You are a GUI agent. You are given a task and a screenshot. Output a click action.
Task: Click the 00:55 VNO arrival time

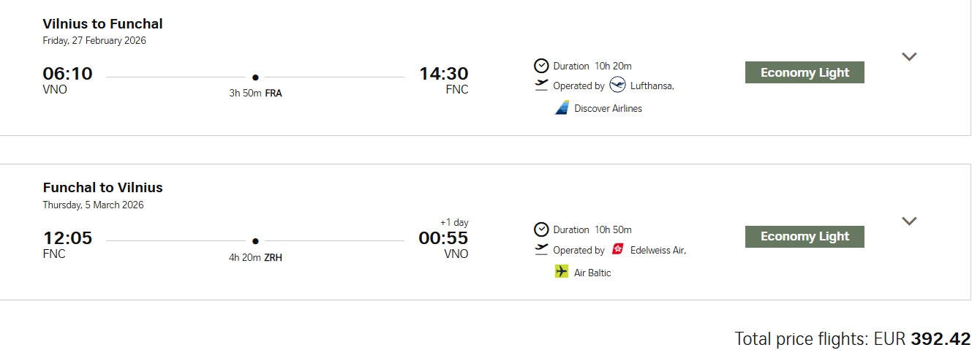click(x=443, y=238)
